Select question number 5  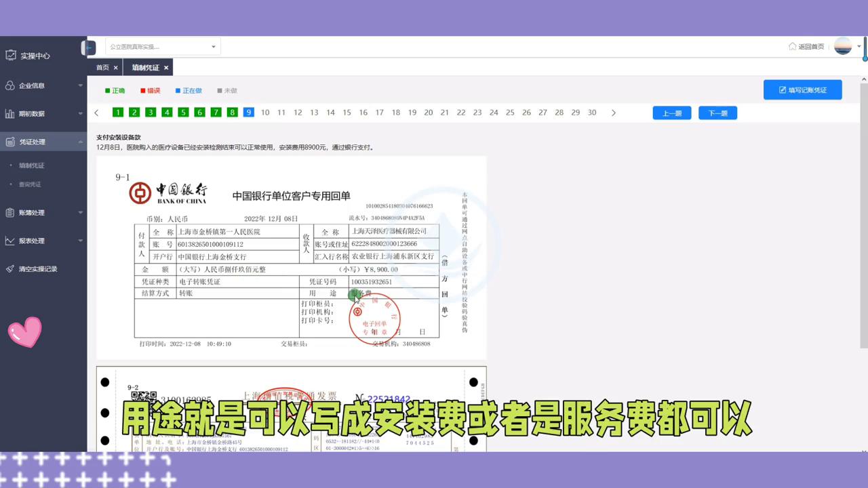click(183, 112)
